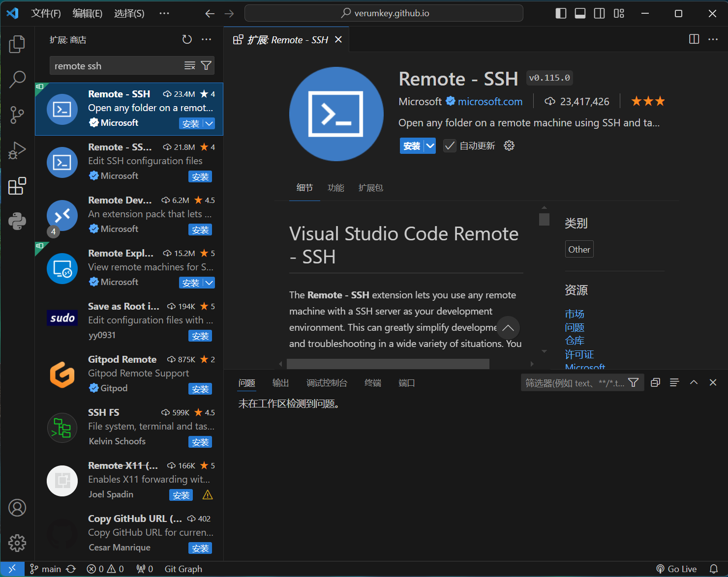728x577 pixels.
Task: Switch to the 输出 panel tab
Action: (x=281, y=383)
